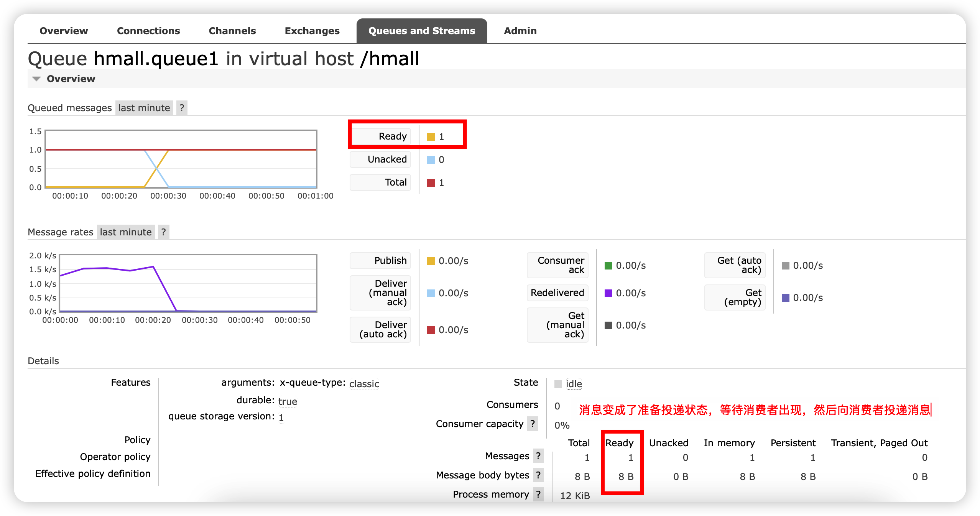Collapse the Overview section

coord(36,79)
